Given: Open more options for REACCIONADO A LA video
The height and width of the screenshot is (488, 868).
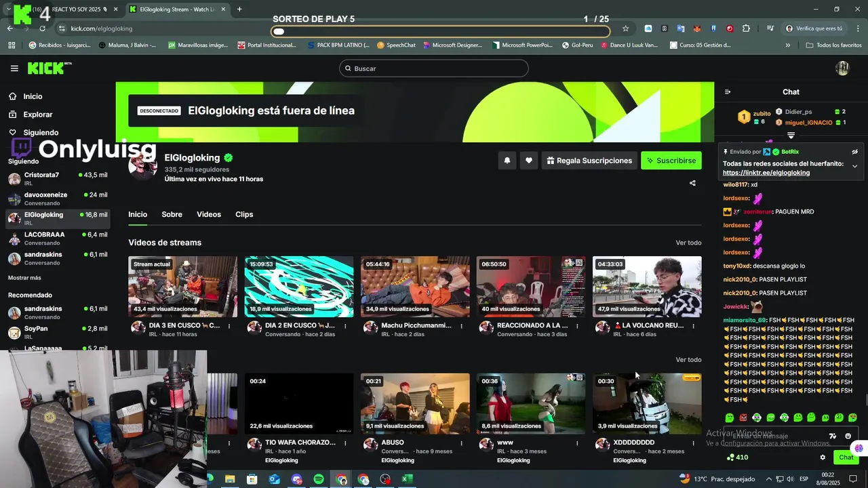Looking at the screenshot, I should pos(577,326).
